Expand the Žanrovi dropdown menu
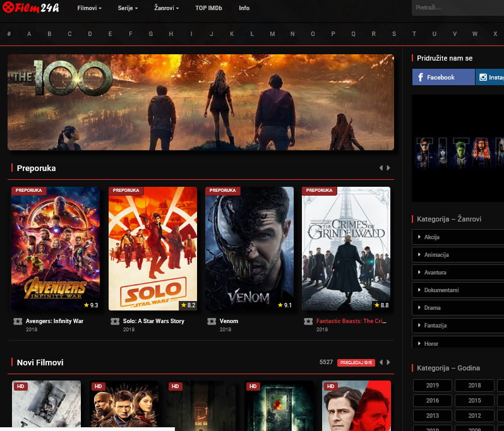This screenshot has width=504, height=431. point(167,8)
